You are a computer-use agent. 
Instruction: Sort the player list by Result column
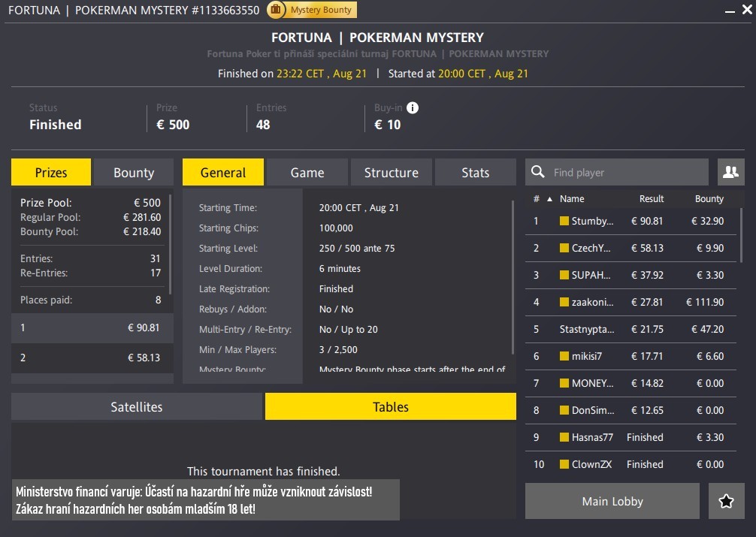click(x=651, y=199)
